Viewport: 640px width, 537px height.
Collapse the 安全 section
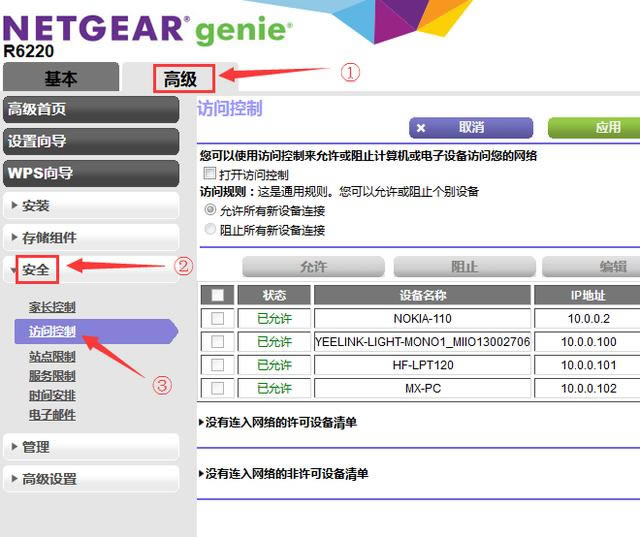point(36,269)
